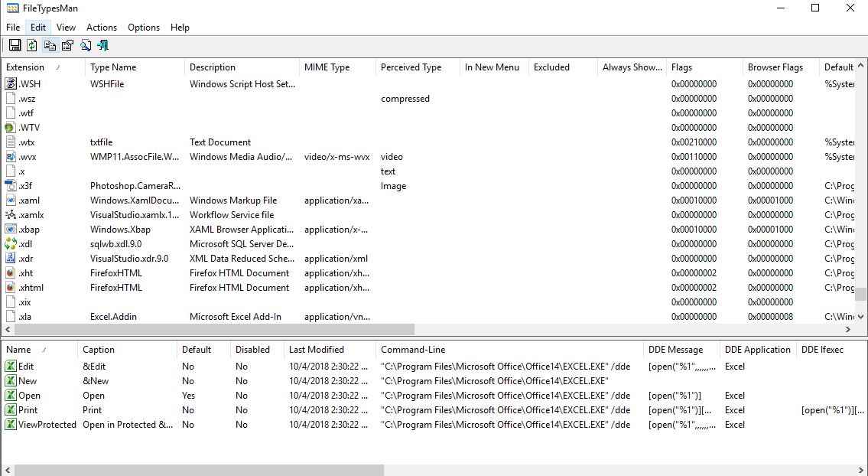Viewport: 868px width, 476px height.
Task: Sort by the Type Name column header
Action: coord(135,67)
